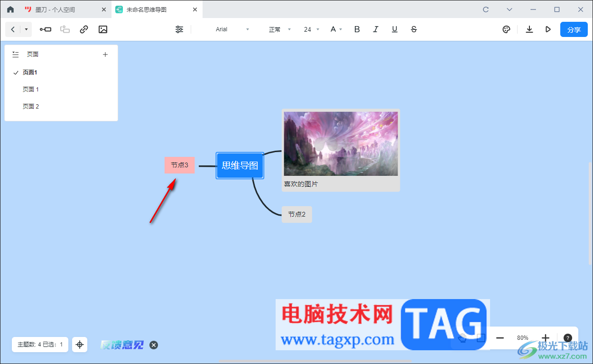The height and width of the screenshot is (364, 593).
Task: Minimize the application window
Action: [533, 9]
